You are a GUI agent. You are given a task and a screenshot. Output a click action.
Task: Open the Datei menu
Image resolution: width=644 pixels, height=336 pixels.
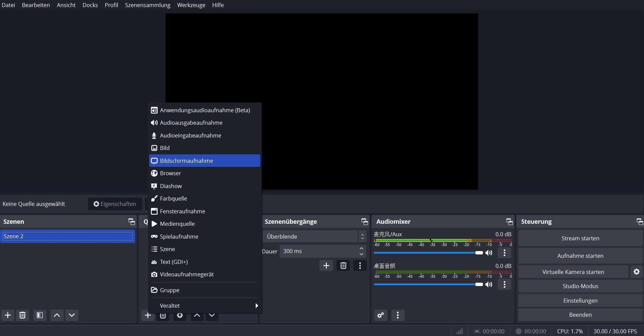(x=8, y=5)
